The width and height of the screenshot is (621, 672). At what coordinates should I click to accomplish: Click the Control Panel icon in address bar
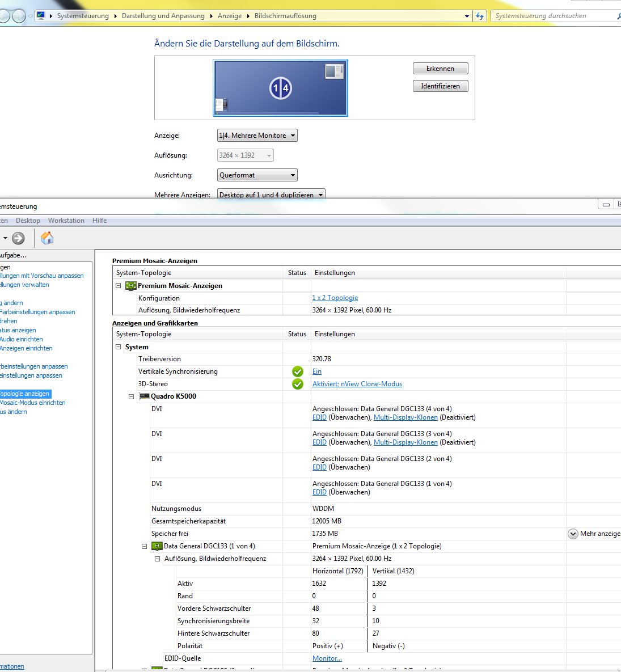pyautogui.click(x=41, y=16)
